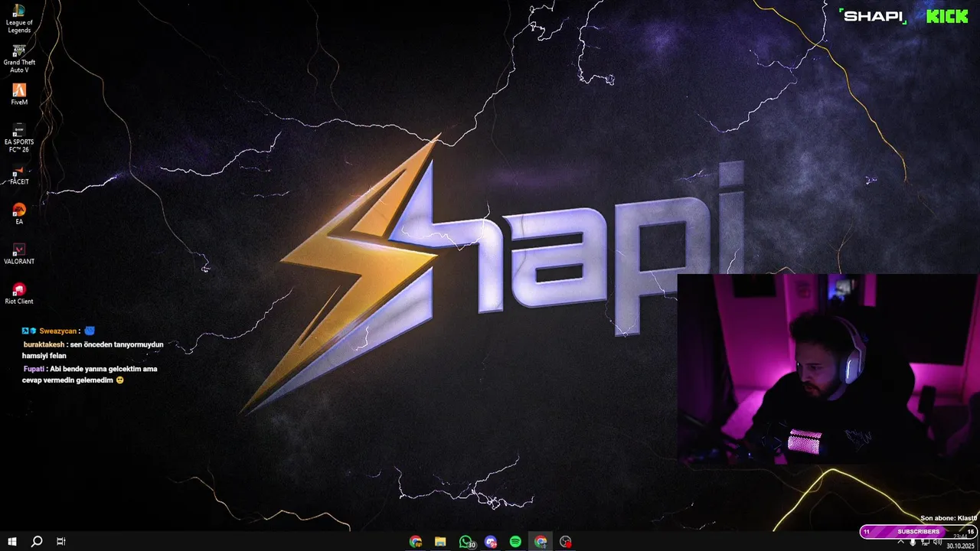Open the EA app shortcut
The height and width of the screenshot is (551, 980).
[x=19, y=214]
